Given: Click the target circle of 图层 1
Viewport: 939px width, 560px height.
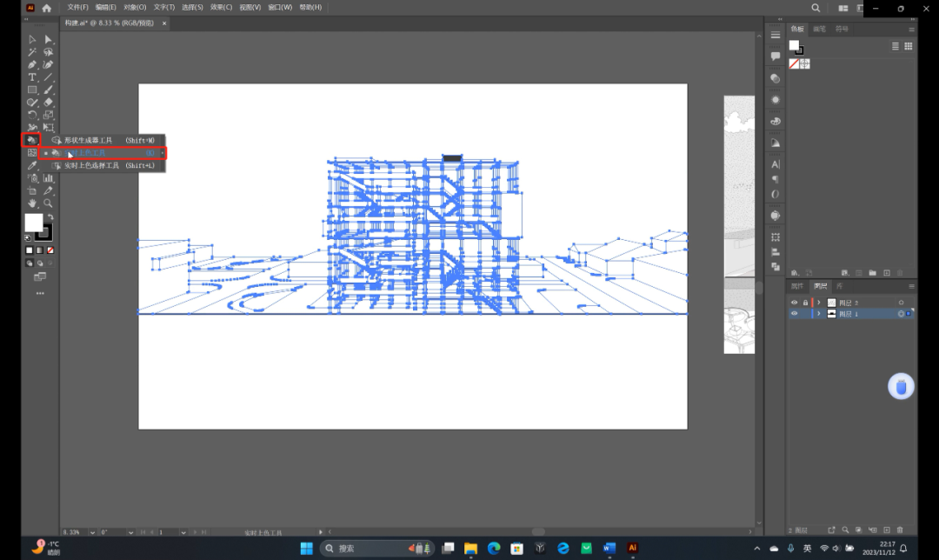Looking at the screenshot, I should click(x=901, y=314).
